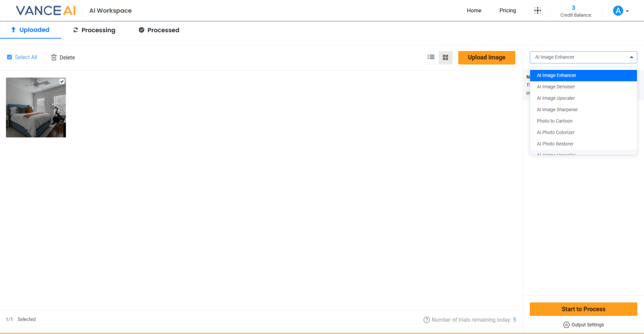Open the apps grid icon in header
This screenshot has height=334, width=644.
537,11
